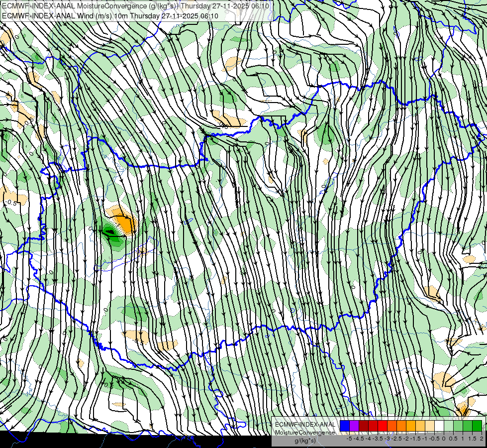Click the -4.5 tick label in the legend
Viewport: 487px width, 448px height.
(359, 439)
